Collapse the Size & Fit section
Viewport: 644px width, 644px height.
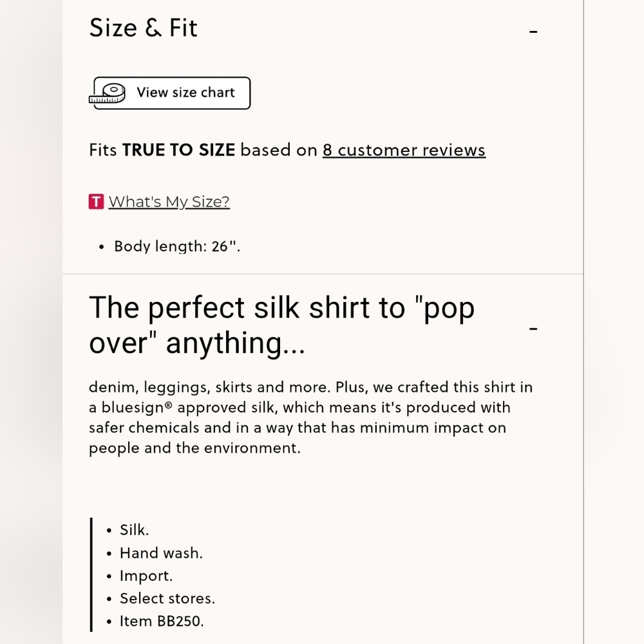pos(533,30)
